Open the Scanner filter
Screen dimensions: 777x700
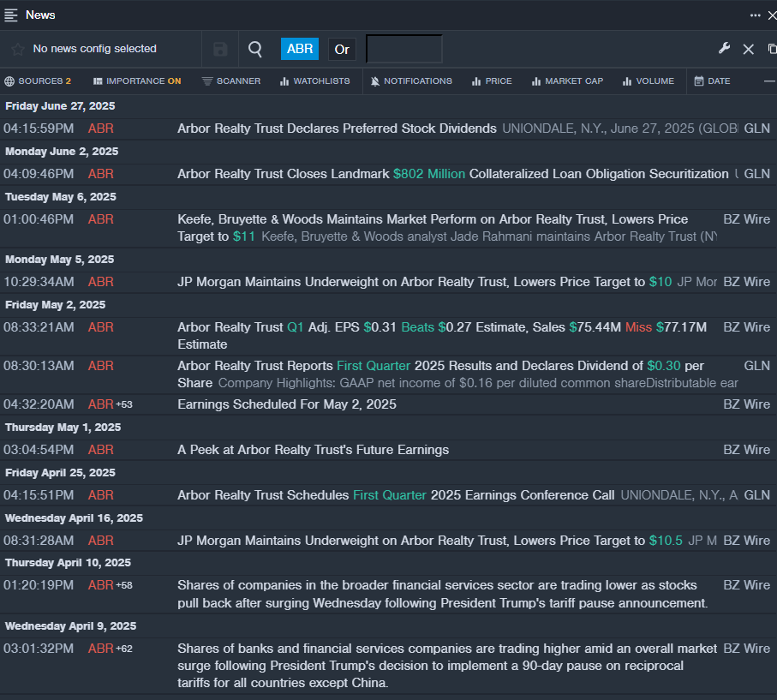point(231,81)
